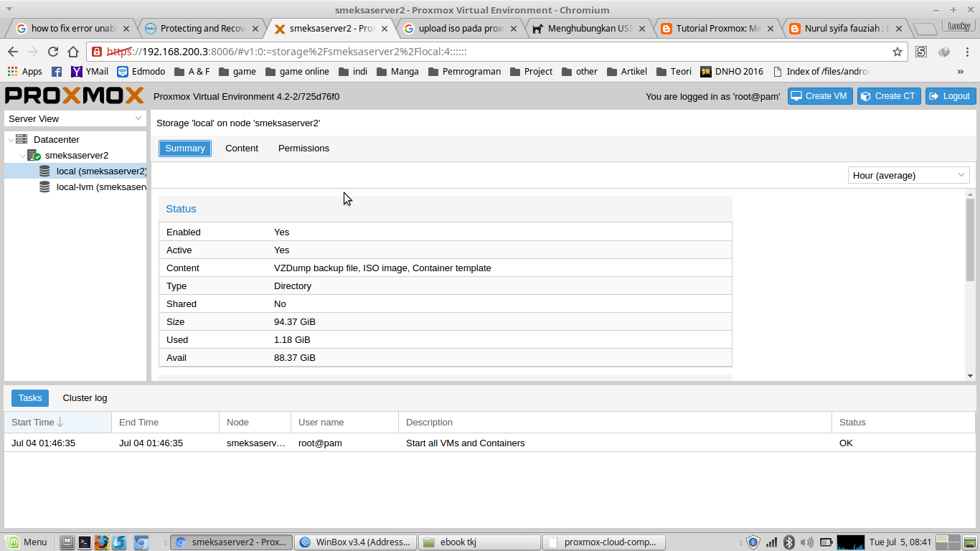Image resolution: width=980 pixels, height=551 pixels.
Task: Open the Linux Mint Menu
Action: pos(26,542)
